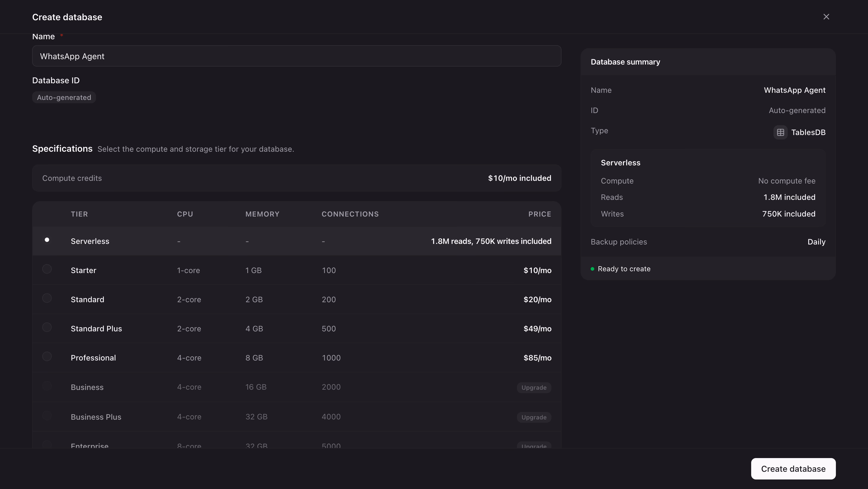
Task: Click '1.8M reads, 750K writes included' text
Action: [491, 241]
